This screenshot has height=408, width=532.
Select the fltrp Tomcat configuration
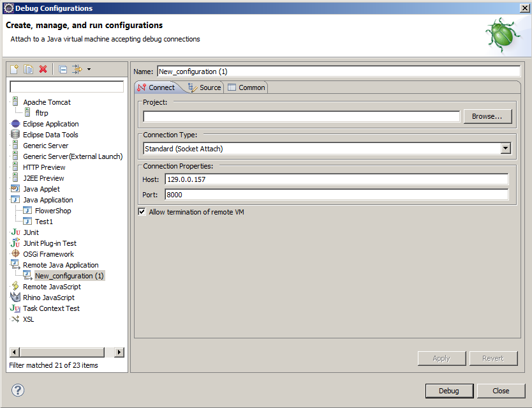click(x=41, y=113)
